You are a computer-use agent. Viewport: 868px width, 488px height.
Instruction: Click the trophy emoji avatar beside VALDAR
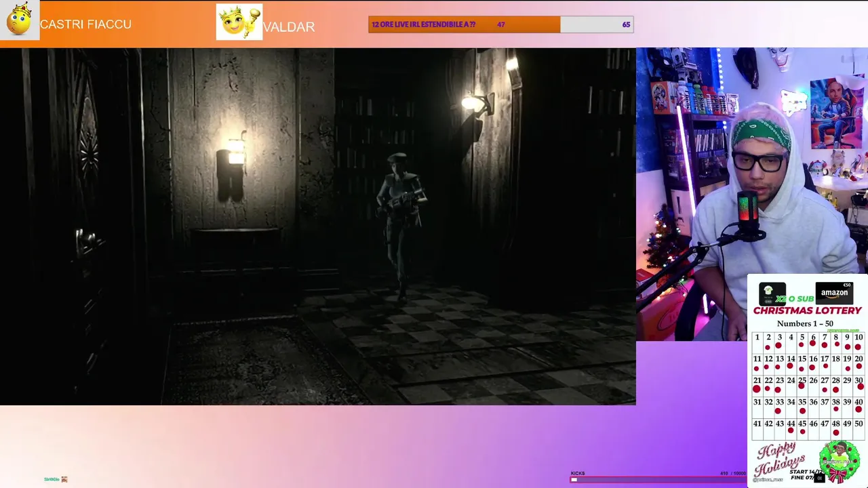click(x=239, y=22)
